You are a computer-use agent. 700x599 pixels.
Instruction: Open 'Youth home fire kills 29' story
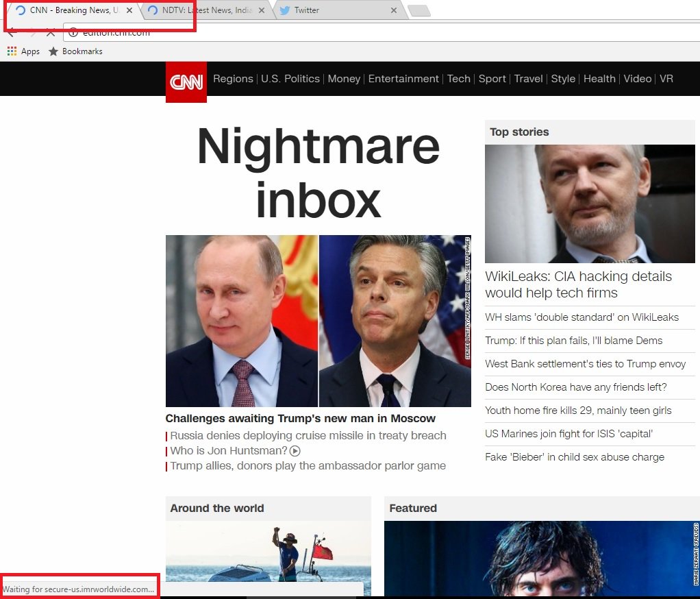coord(578,410)
